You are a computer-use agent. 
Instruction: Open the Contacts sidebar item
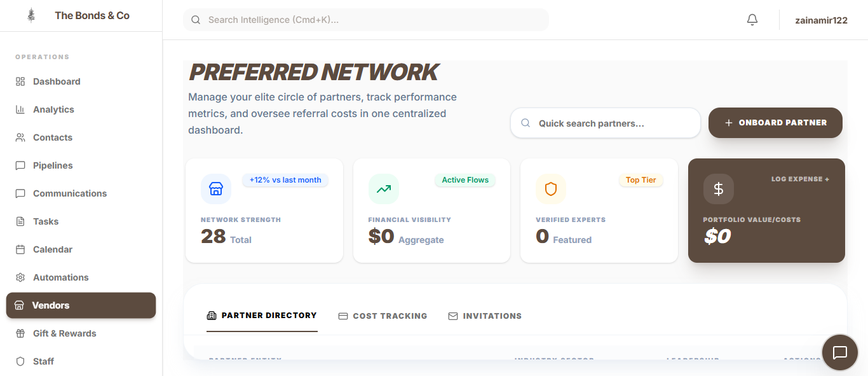(53, 137)
